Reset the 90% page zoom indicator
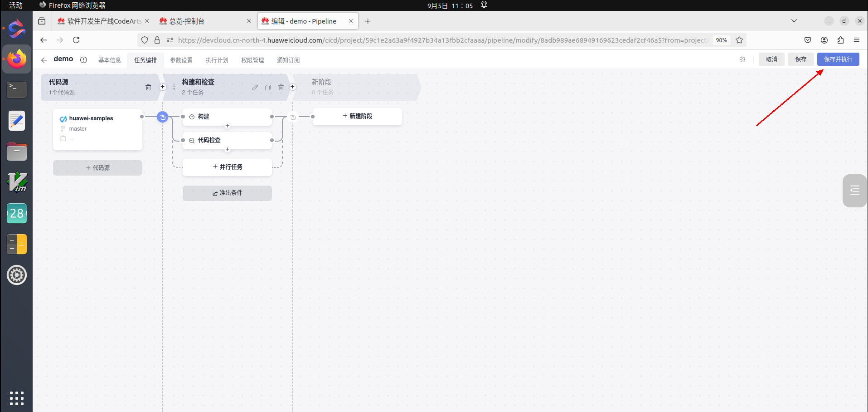The image size is (868, 412). tap(721, 40)
